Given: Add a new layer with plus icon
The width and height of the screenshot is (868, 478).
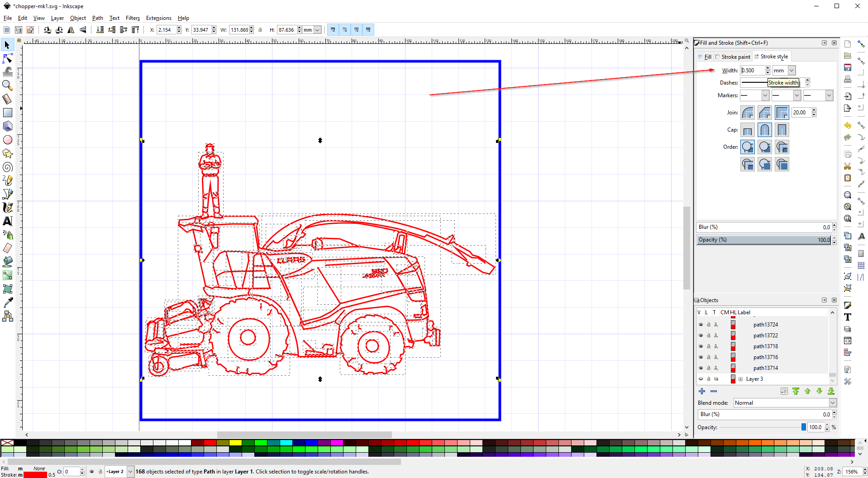Looking at the screenshot, I should pos(701,391).
